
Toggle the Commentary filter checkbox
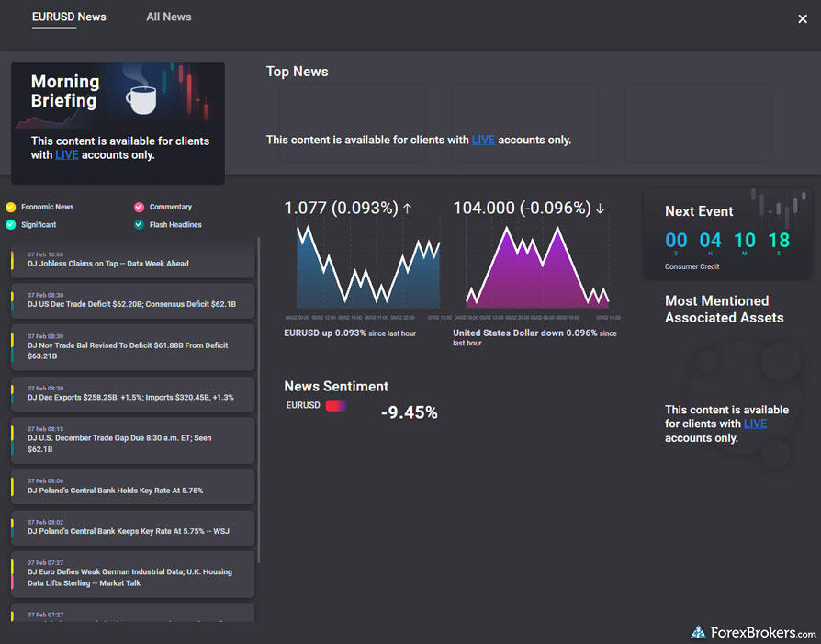pos(139,207)
